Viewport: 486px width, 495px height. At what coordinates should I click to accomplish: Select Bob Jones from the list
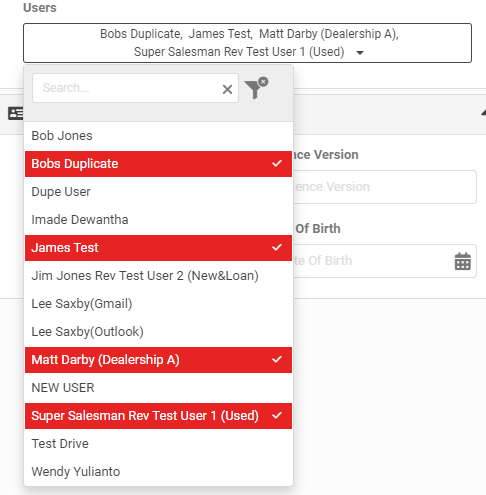[158, 136]
